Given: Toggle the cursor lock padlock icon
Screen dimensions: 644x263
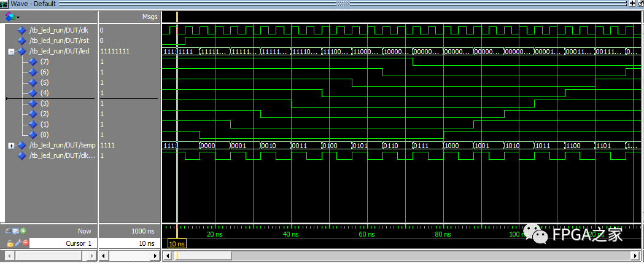Looking at the screenshot, I should [x=9, y=243].
